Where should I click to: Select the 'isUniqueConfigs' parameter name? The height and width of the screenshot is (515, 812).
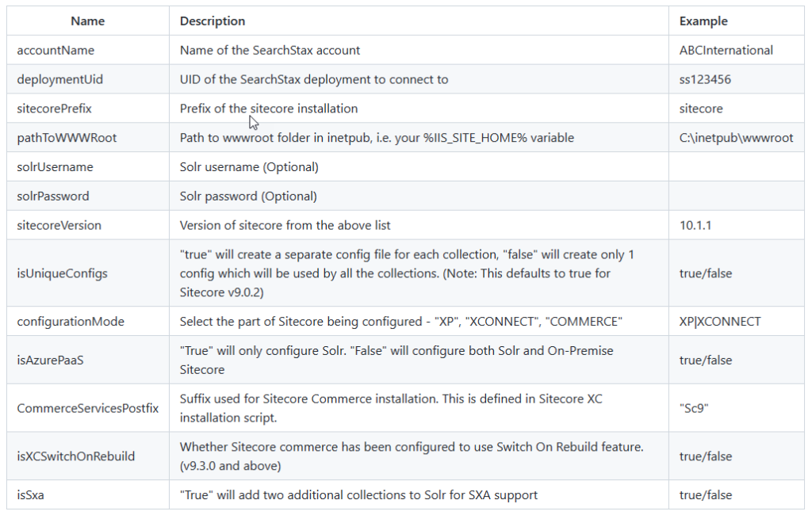point(62,273)
